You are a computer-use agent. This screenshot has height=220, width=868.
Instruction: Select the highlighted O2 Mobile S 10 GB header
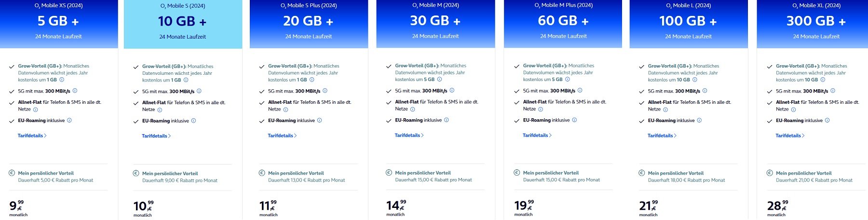tap(183, 24)
